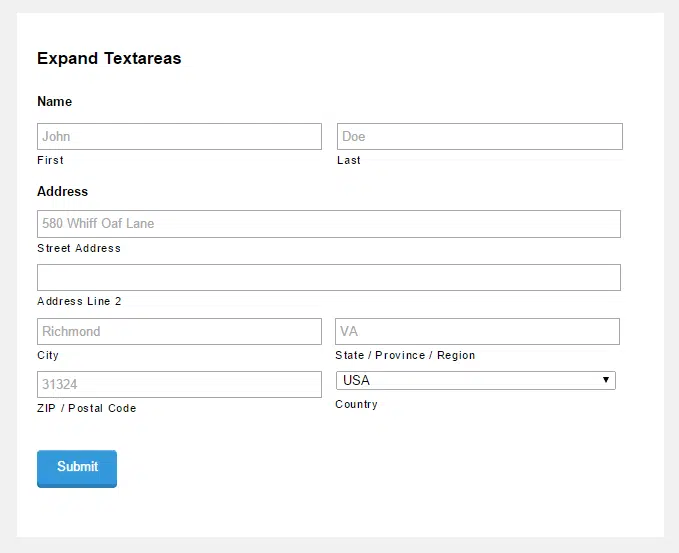The height and width of the screenshot is (553, 679).
Task: Click the ZIP / Postal Code label
Action: pos(87,408)
